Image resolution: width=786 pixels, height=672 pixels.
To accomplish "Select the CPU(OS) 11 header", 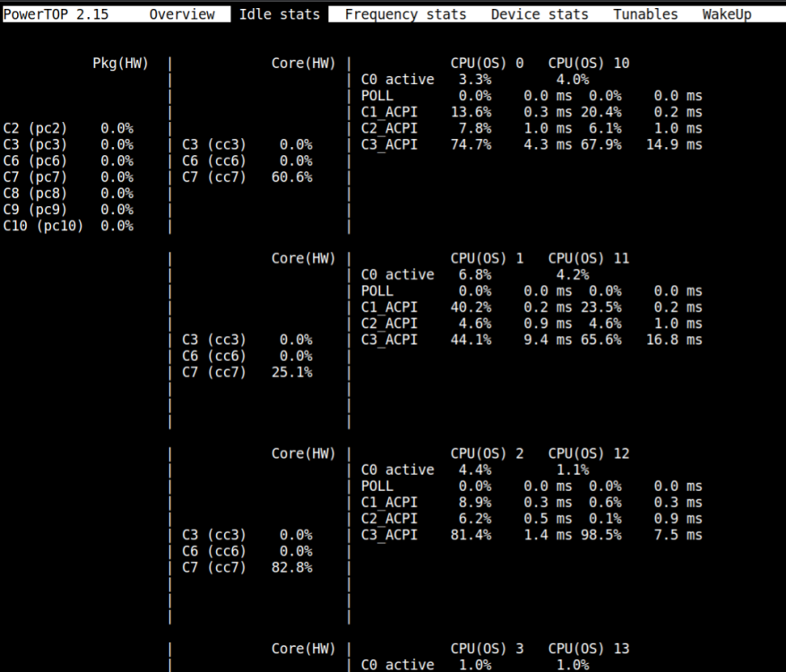I will tap(589, 259).
